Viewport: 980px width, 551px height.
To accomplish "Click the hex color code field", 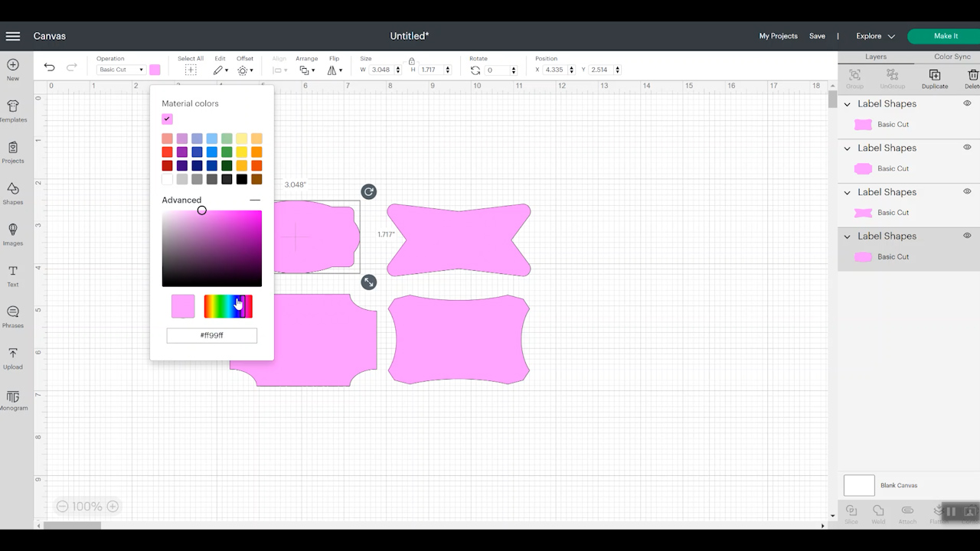I will (212, 335).
